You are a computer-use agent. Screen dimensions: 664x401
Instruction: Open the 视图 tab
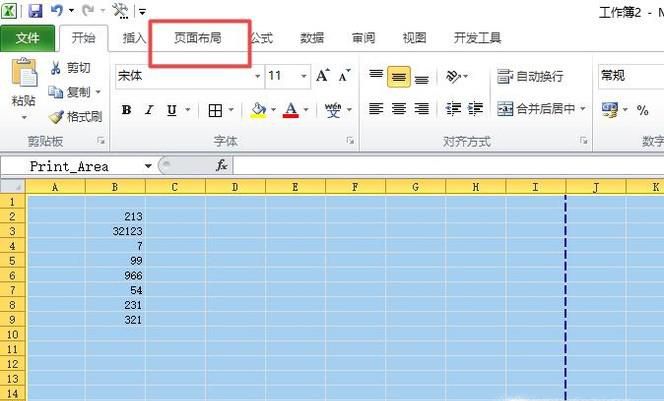coord(414,38)
